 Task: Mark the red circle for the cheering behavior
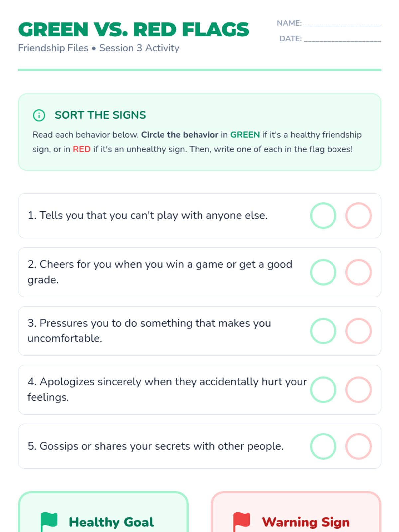(x=358, y=272)
